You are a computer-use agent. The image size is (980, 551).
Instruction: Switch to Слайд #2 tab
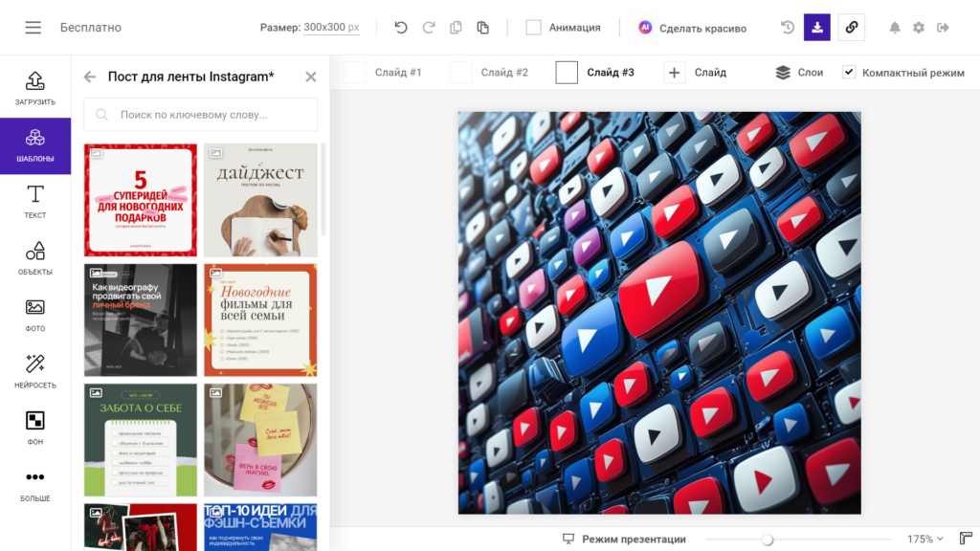tap(489, 73)
